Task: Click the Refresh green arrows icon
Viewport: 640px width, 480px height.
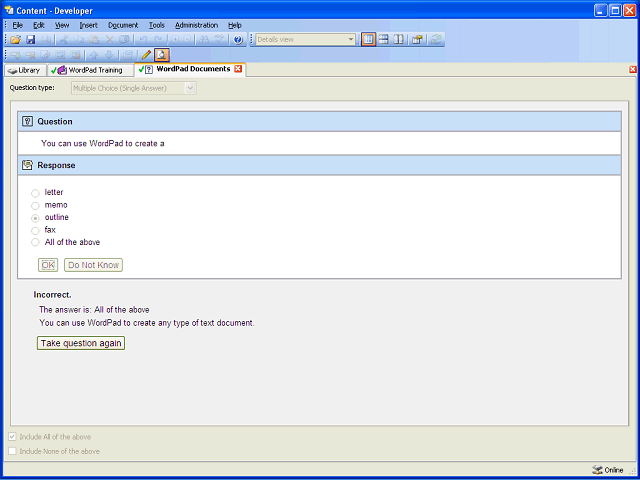Action: tap(436, 40)
